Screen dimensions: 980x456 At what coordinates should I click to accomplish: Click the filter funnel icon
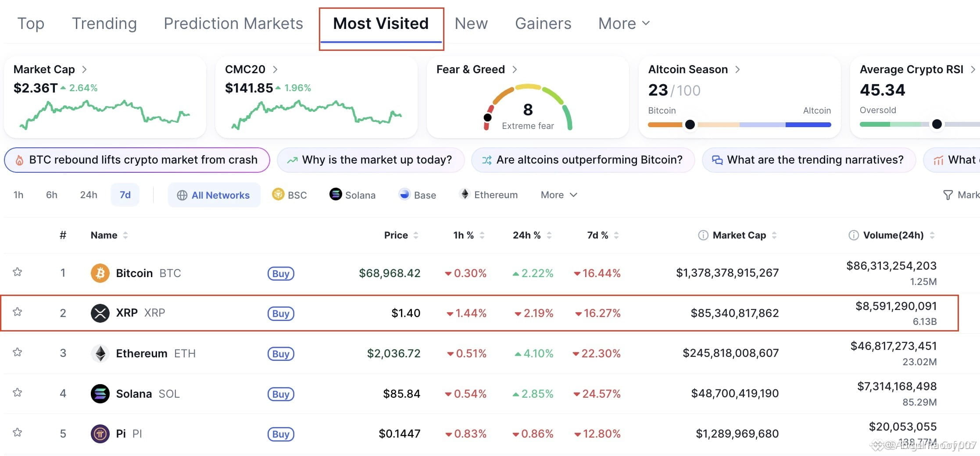[x=948, y=195]
